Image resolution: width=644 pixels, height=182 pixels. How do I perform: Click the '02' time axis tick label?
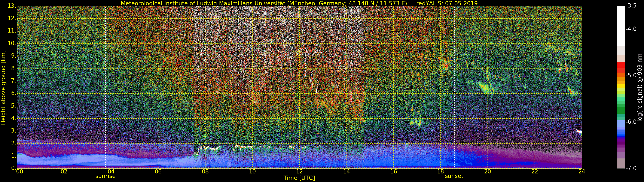pos(64,172)
